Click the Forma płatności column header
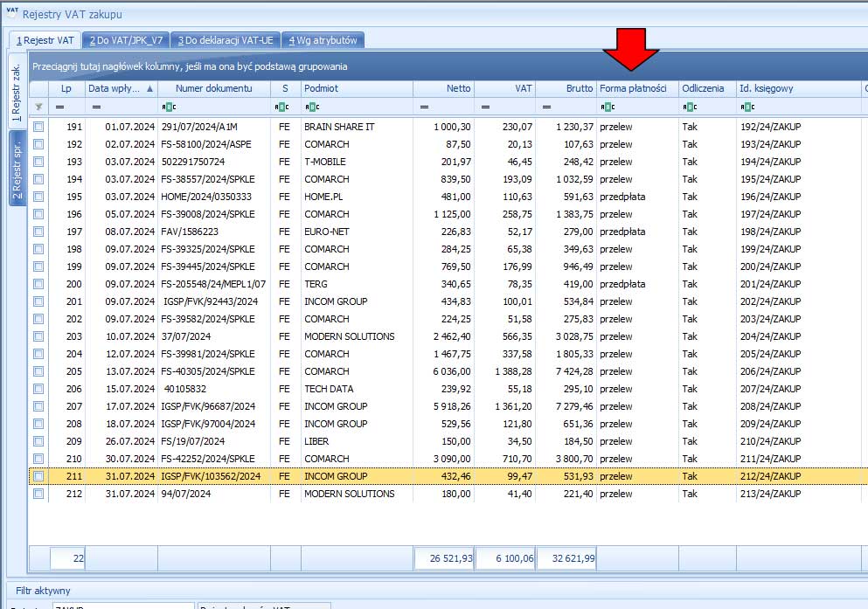Viewport: 868px width, 609px height. [x=637, y=88]
